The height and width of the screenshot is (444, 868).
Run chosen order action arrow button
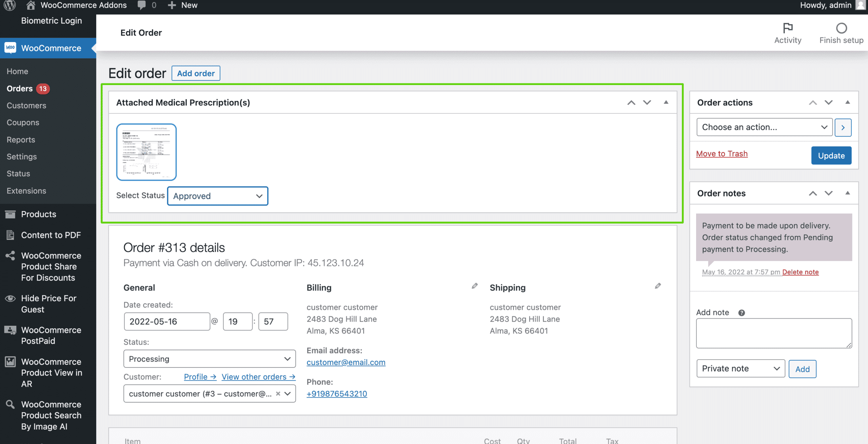tap(843, 127)
